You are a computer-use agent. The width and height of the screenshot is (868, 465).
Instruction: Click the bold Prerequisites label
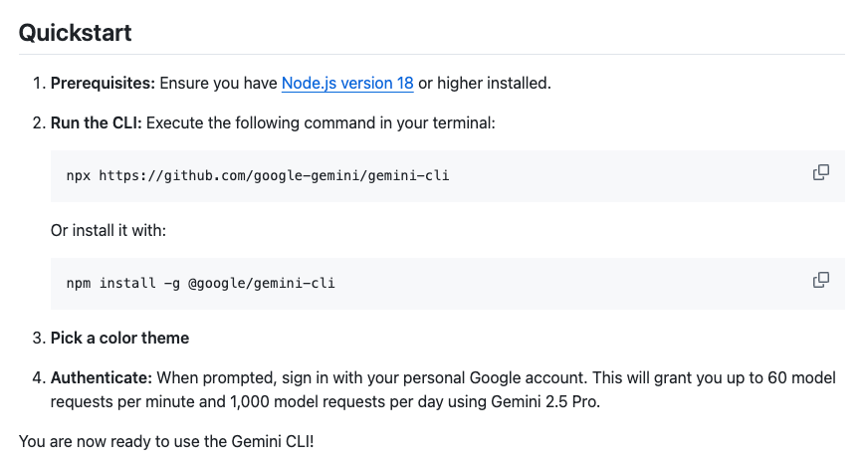click(103, 84)
